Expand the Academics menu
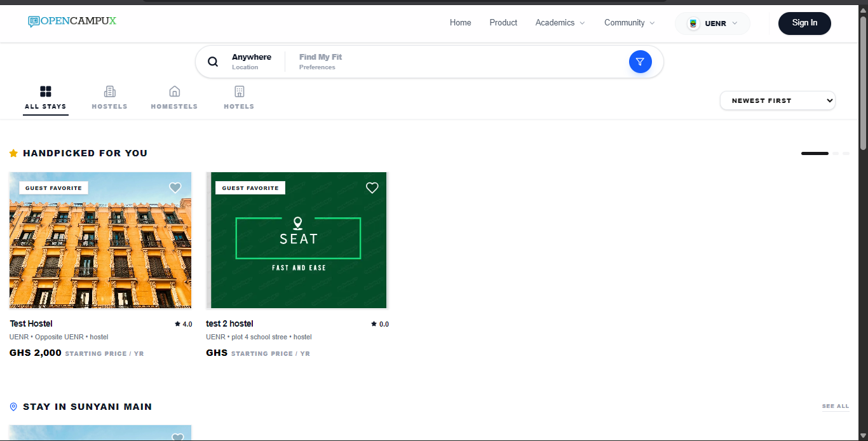The width and height of the screenshot is (868, 441). 559,23
